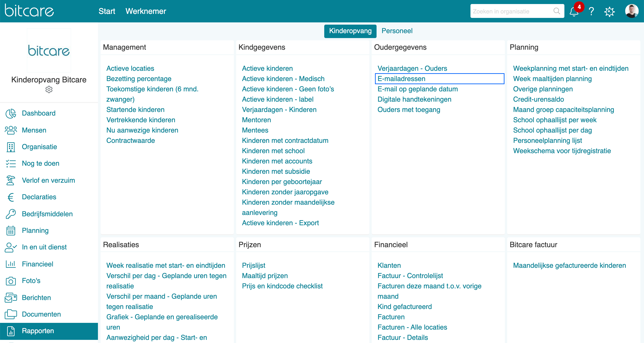Open Digitale handtekeningen report
This screenshot has width=644, height=343.
(414, 99)
